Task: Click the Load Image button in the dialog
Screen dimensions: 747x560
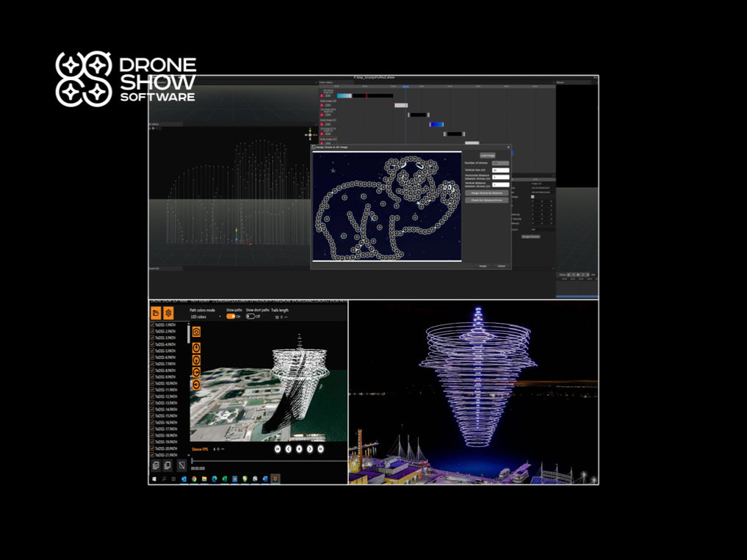Action: (x=487, y=156)
